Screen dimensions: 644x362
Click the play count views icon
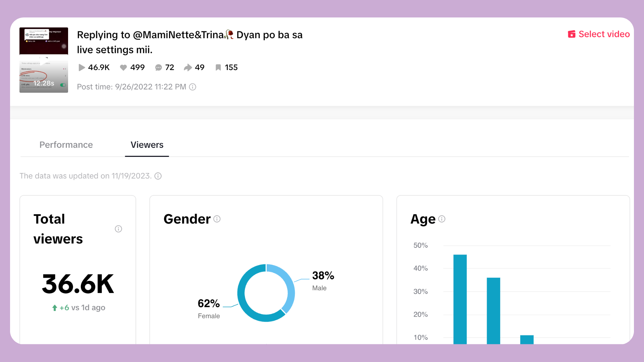[82, 68]
